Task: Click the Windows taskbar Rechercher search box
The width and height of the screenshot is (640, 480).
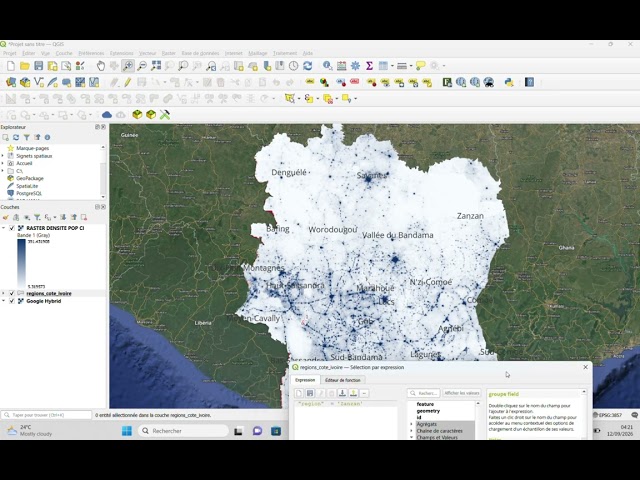Action: point(183,431)
